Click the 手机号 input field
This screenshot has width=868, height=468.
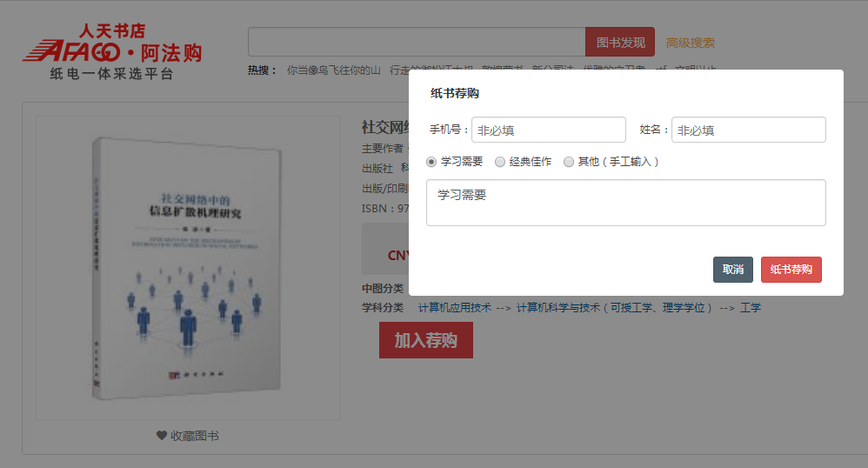[548, 130]
